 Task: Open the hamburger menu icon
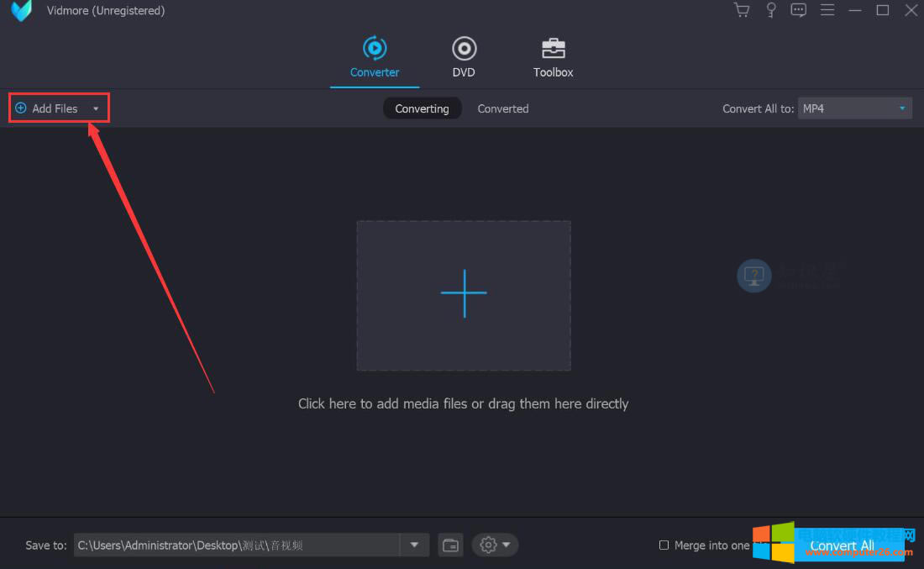tap(827, 10)
